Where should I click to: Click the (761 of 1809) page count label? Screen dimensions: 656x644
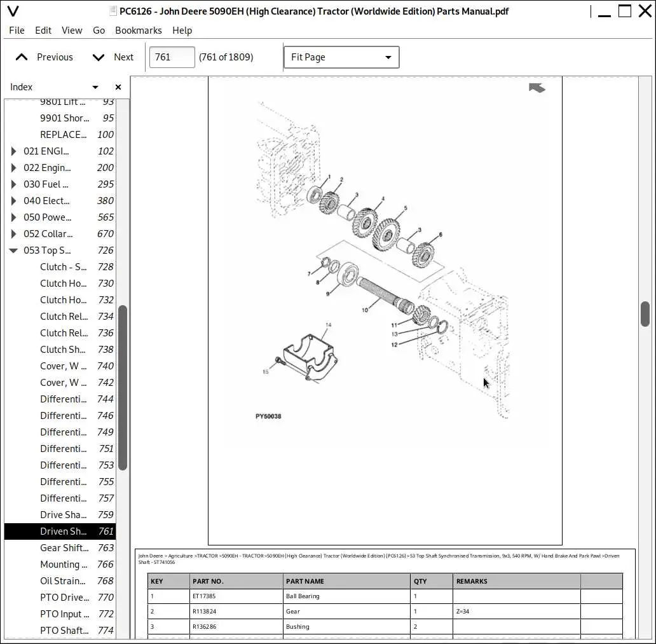point(226,57)
